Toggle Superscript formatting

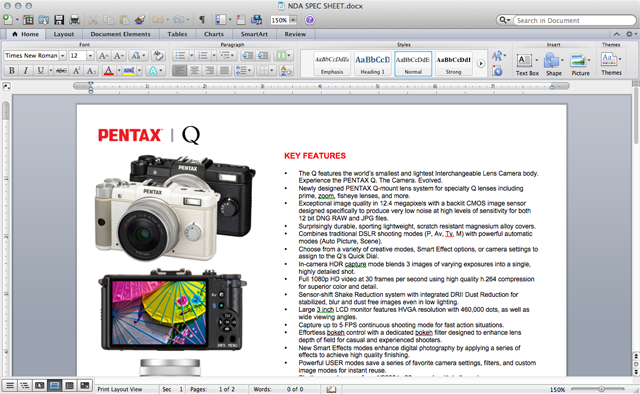click(76, 71)
